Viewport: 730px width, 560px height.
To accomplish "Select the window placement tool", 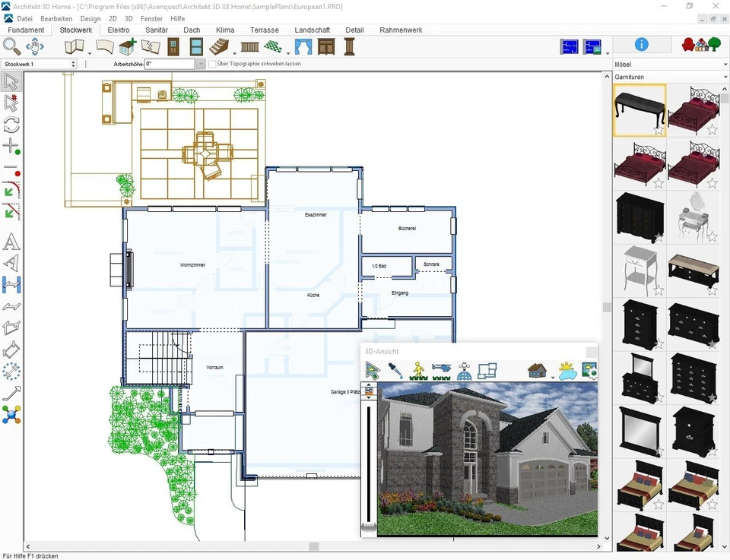I will pyautogui.click(x=195, y=46).
